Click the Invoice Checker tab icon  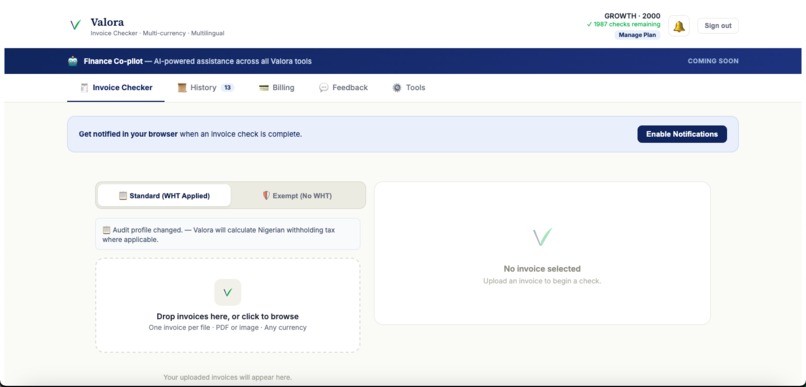pyautogui.click(x=84, y=88)
